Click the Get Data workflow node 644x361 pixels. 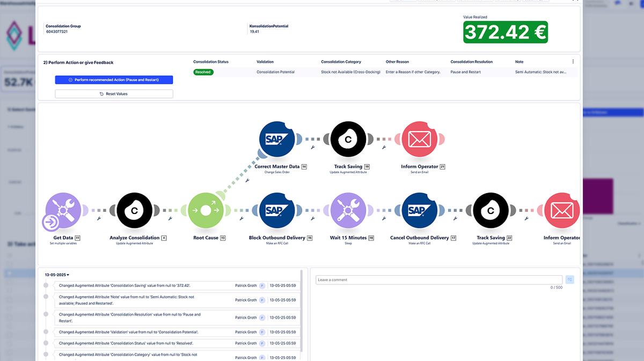(63, 211)
